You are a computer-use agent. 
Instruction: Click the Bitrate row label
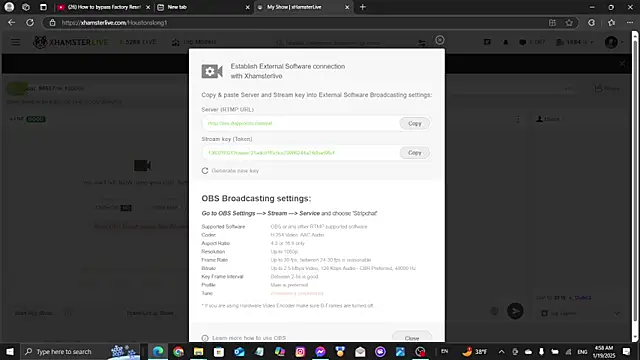(209, 268)
